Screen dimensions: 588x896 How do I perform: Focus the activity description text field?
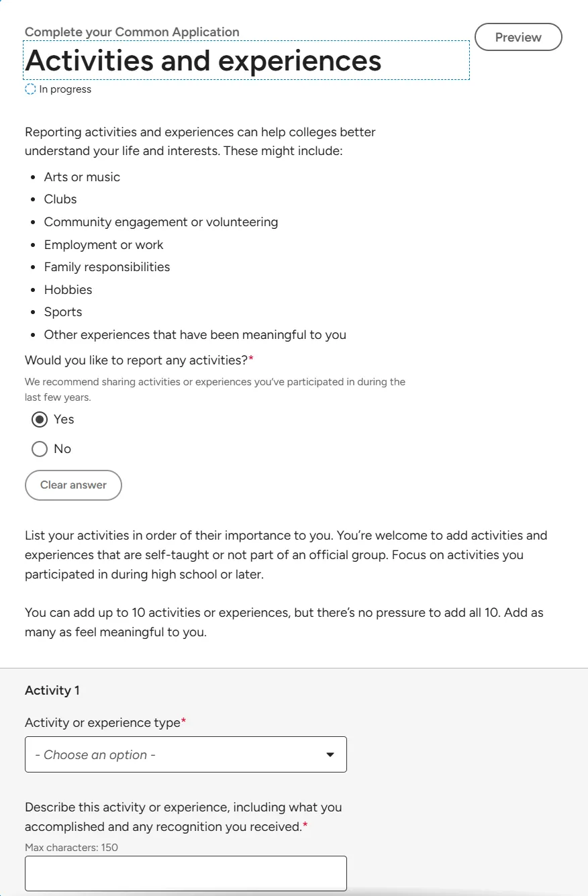[186, 873]
